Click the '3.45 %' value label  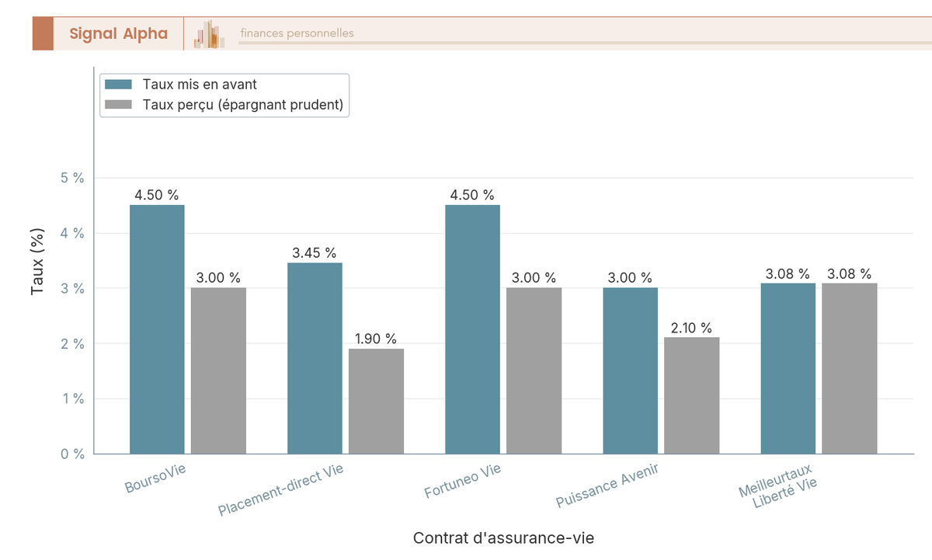coord(315,253)
